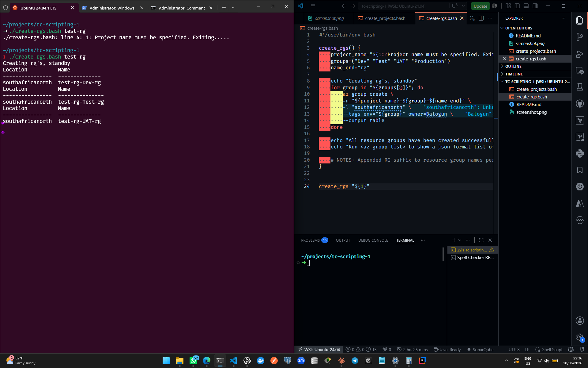Click WSL: Ubuntu-24.04 remote indicator
Screen dimensions: 588x368
(319, 350)
